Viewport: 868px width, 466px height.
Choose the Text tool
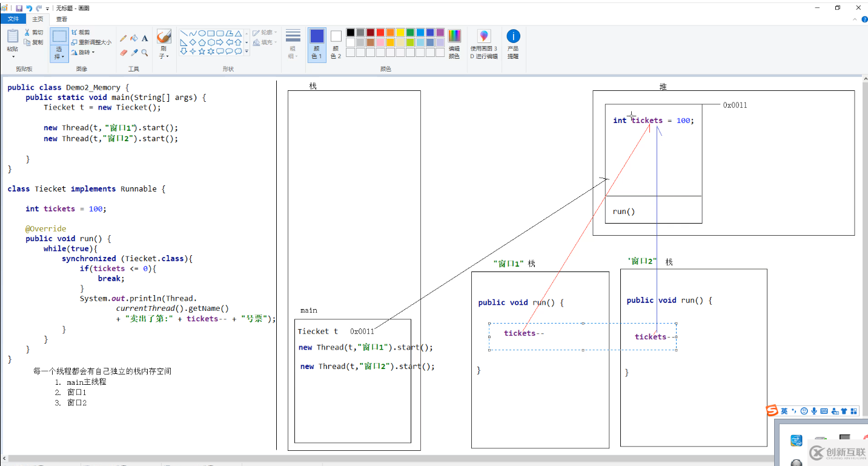145,38
